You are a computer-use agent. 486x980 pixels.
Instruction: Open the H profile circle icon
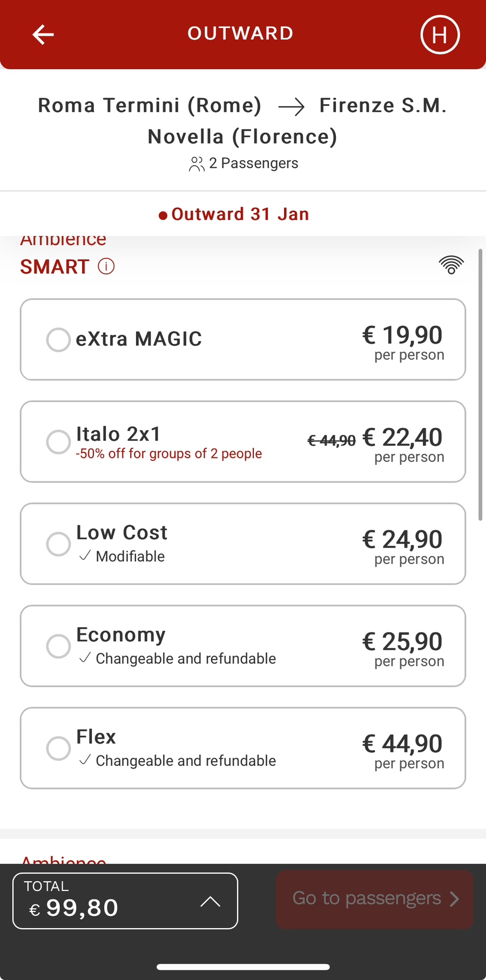pos(440,35)
